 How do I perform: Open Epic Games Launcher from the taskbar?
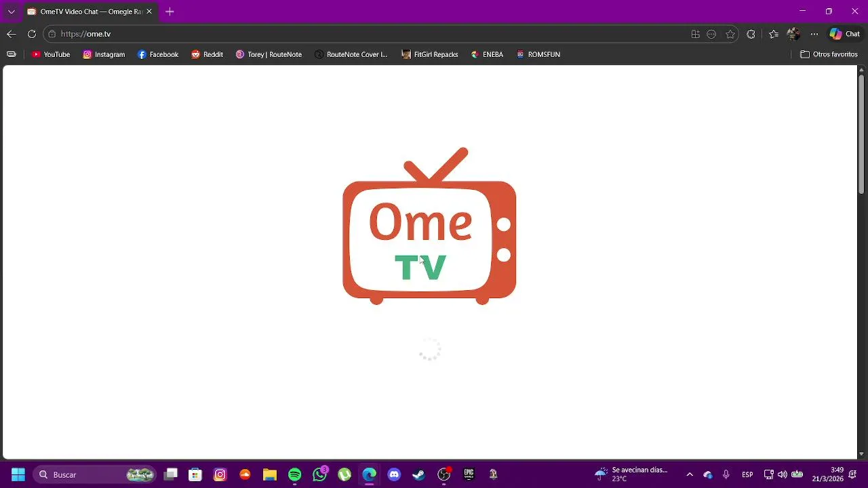tap(469, 474)
